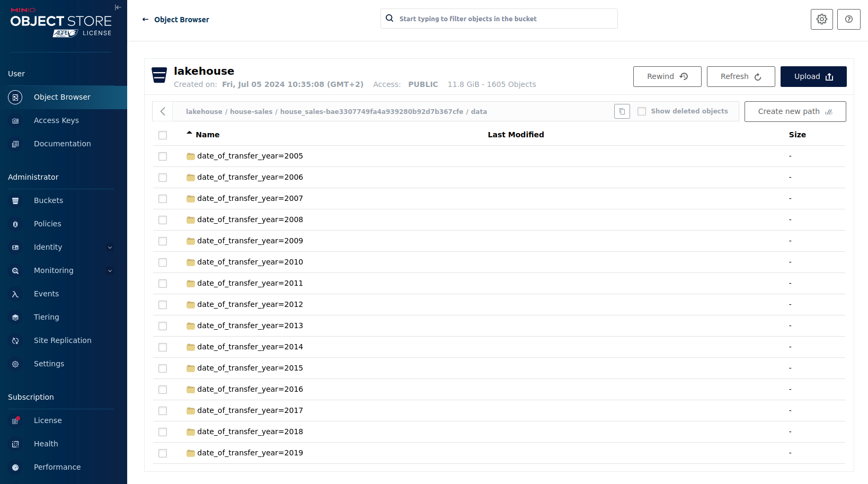Screen dimensions: 868x484
Task: Open the date_of_transfer_year=2010 folder
Action: tap(250, 262)
